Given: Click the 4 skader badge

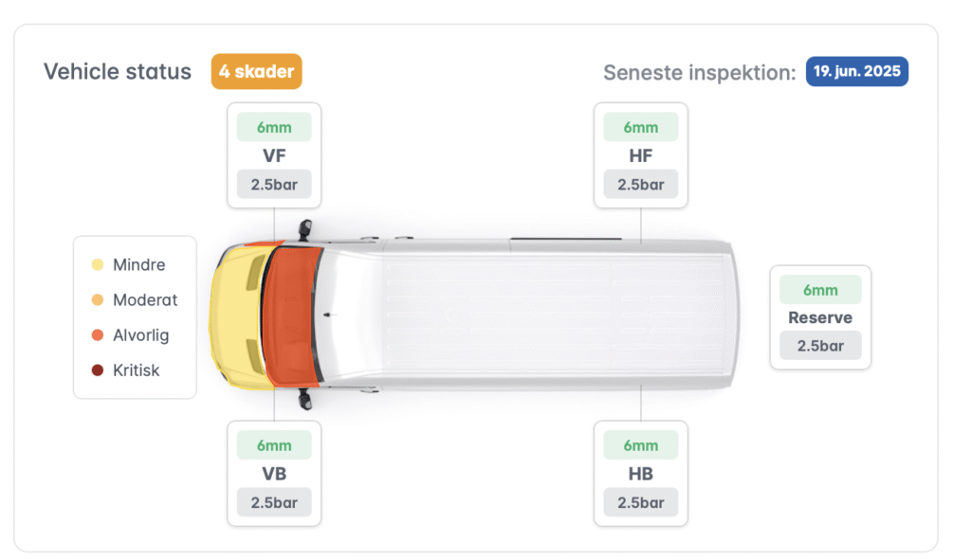Looking at the screenshot, I should (256, 71).
